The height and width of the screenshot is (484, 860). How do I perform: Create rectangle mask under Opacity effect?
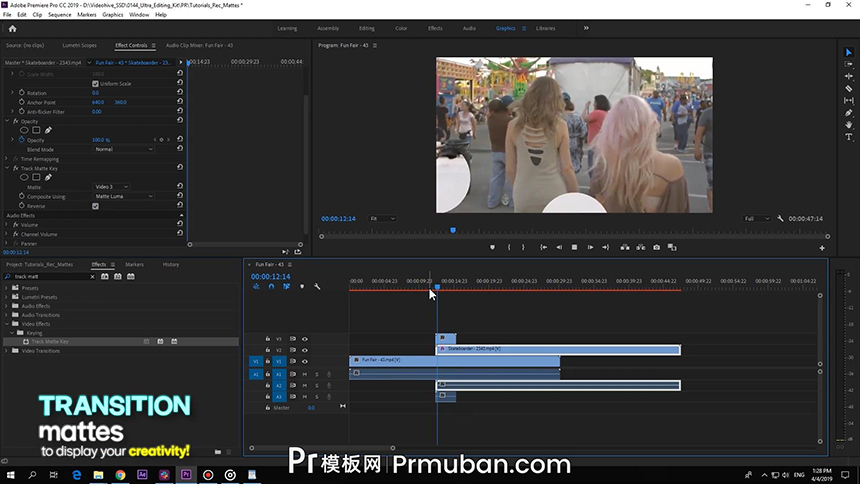click(x=36, y=130)
